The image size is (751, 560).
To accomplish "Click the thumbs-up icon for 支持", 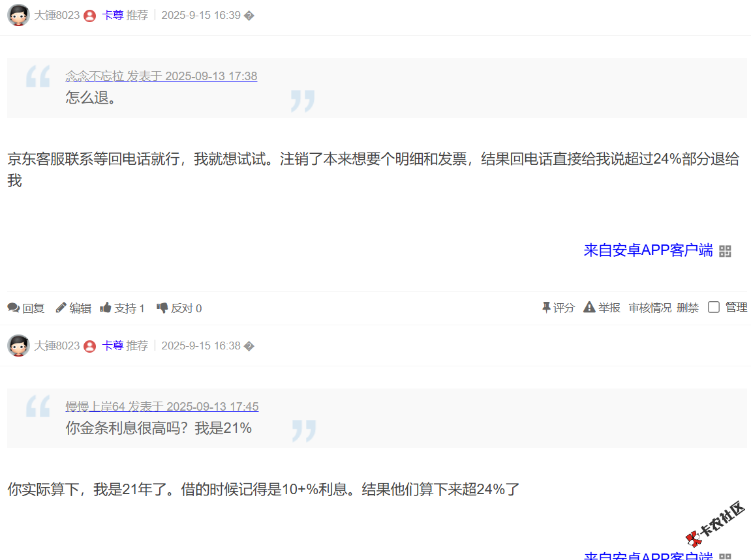I will coord(106,308).
